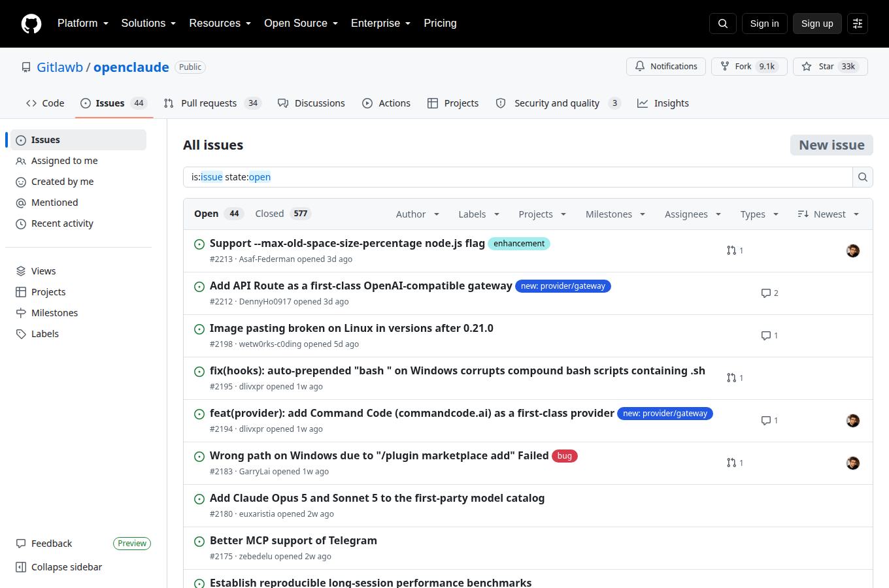This screenshot has height=588, width=889.
Task: Expand the Solutions menu in header
Action: point(148,24)
